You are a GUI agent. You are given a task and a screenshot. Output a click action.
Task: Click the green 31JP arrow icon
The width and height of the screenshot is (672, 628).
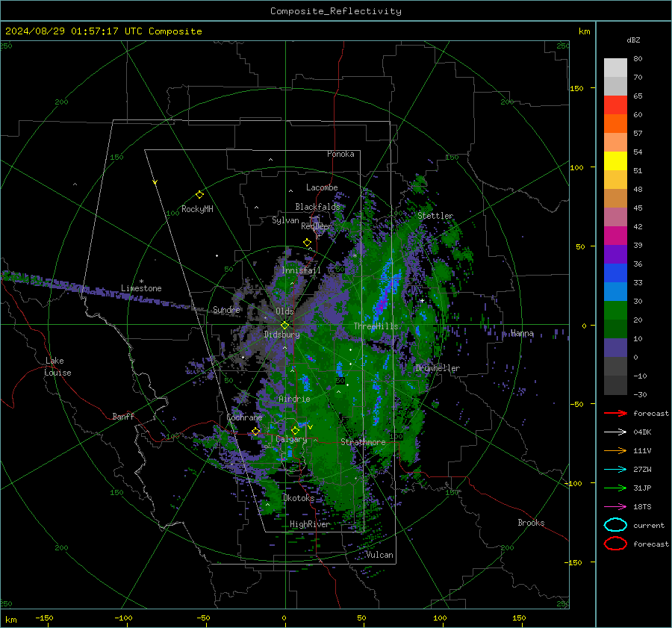click(615, 488)
